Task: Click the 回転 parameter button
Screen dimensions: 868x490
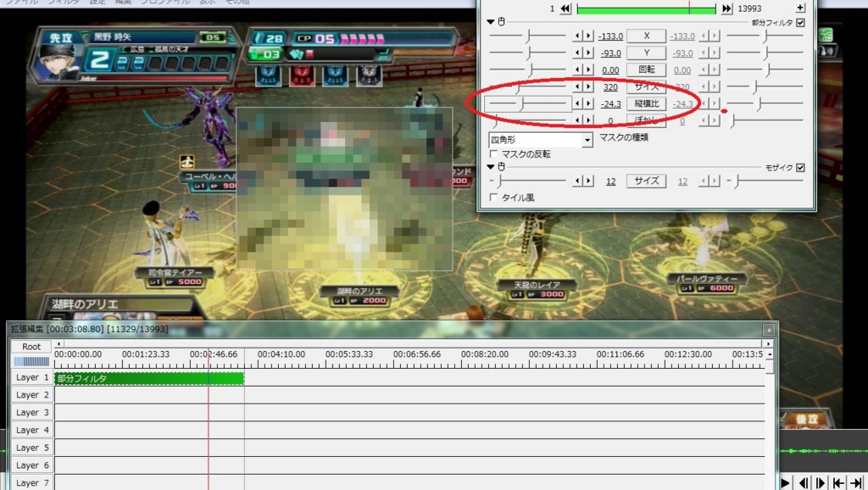Action: coord(647,70)
